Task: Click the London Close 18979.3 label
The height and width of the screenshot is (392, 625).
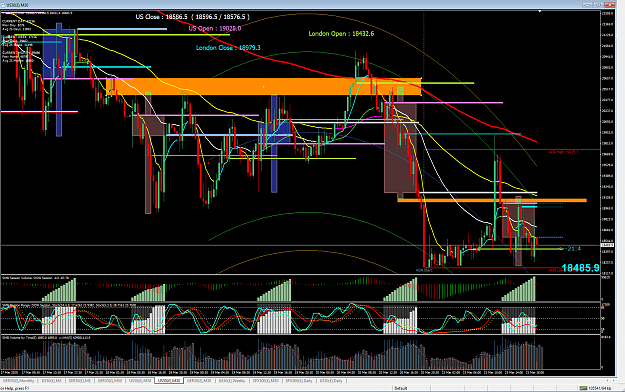Action: pyautogui.click(x=228, y=47)
